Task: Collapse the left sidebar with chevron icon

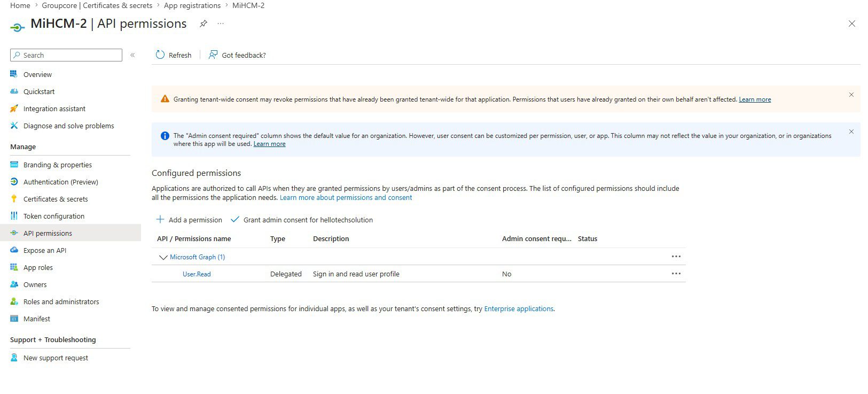Action: click(x=132, y=55)
